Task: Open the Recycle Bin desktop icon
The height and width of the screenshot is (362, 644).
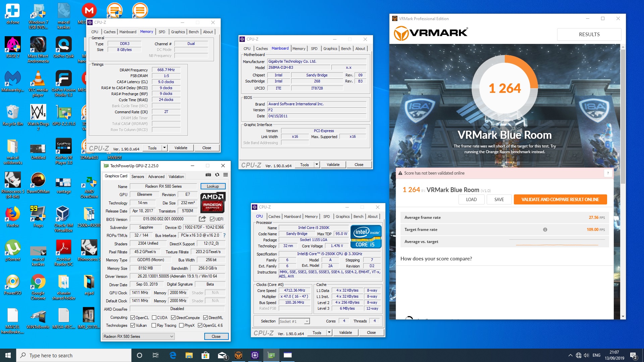Action: coord(13,115)
